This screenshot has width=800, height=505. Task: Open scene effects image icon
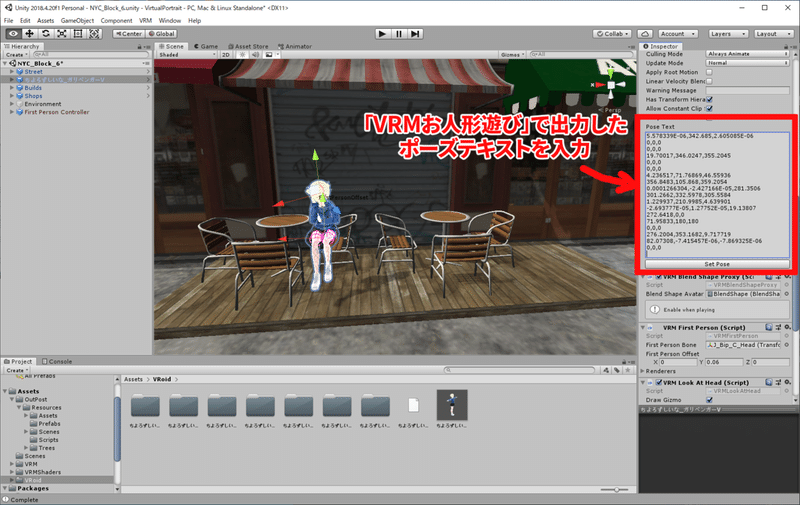click(269, 55)
